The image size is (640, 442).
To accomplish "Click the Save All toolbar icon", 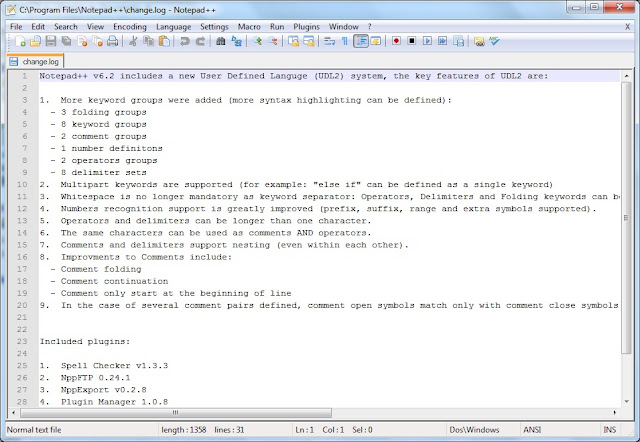I will (x=66, y=41).
